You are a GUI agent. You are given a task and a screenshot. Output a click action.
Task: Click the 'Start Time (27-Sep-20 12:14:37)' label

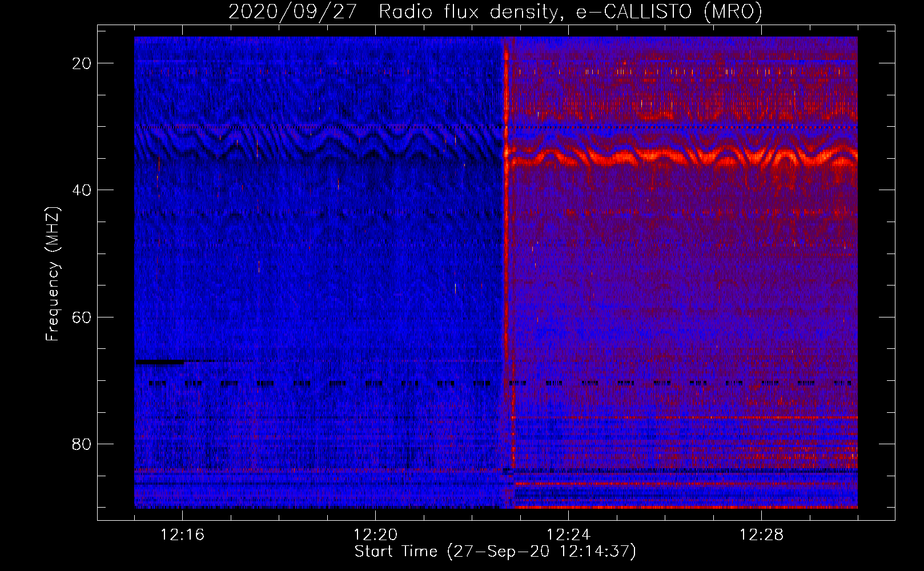tap(495, 552)
